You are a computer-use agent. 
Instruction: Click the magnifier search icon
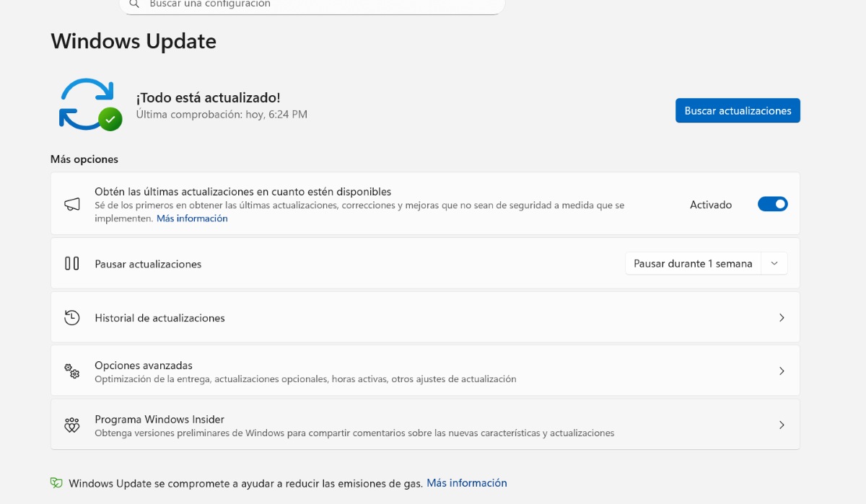pyautogui.click(x=134, y=4)
